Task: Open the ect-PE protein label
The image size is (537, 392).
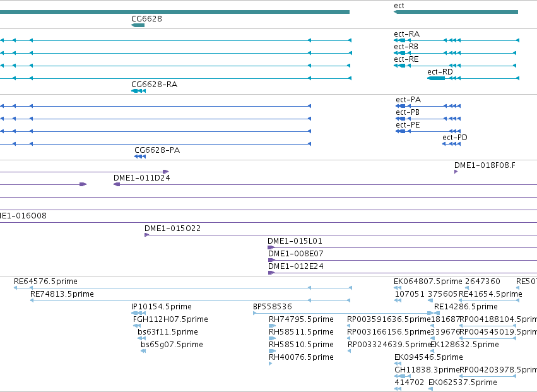Action: (408, 125)
